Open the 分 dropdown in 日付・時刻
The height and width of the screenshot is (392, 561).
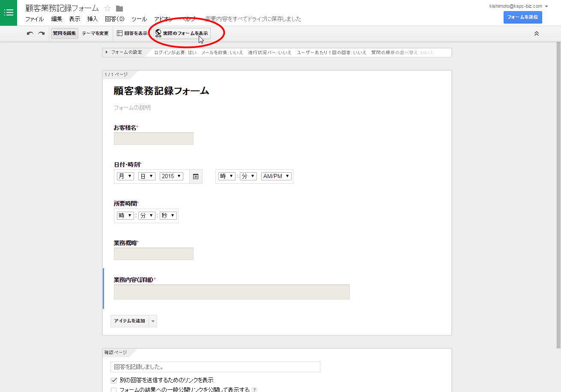(248, 176)
